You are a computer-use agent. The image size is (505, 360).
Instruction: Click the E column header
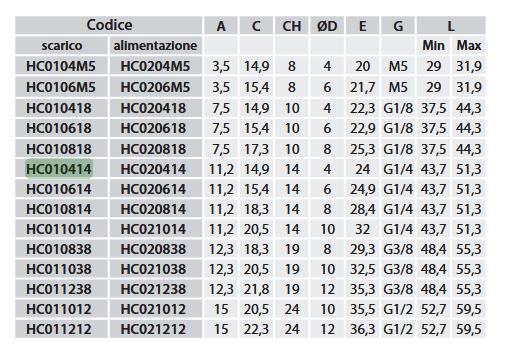point(362,26)
